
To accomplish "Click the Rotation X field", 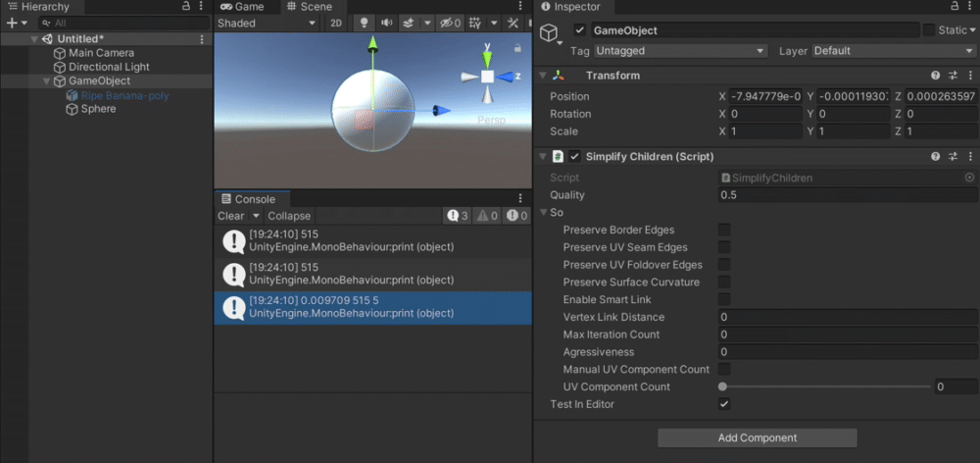I will [x=765, y=114].
